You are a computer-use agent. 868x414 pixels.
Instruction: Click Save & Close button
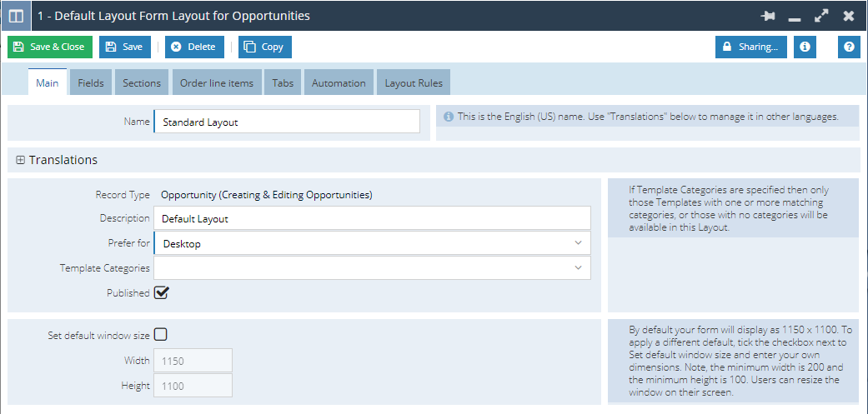click(50, 47)
